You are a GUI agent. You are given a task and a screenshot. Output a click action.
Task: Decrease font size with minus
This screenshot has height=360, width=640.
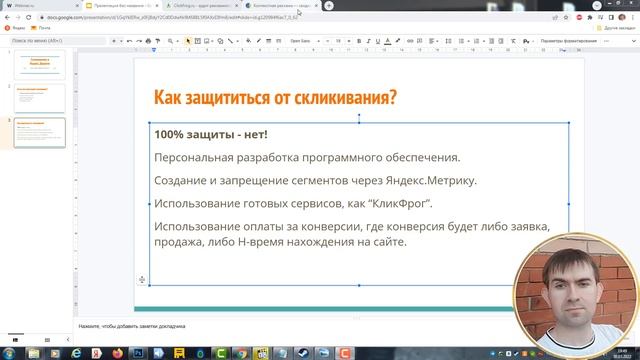click(327, 41)
